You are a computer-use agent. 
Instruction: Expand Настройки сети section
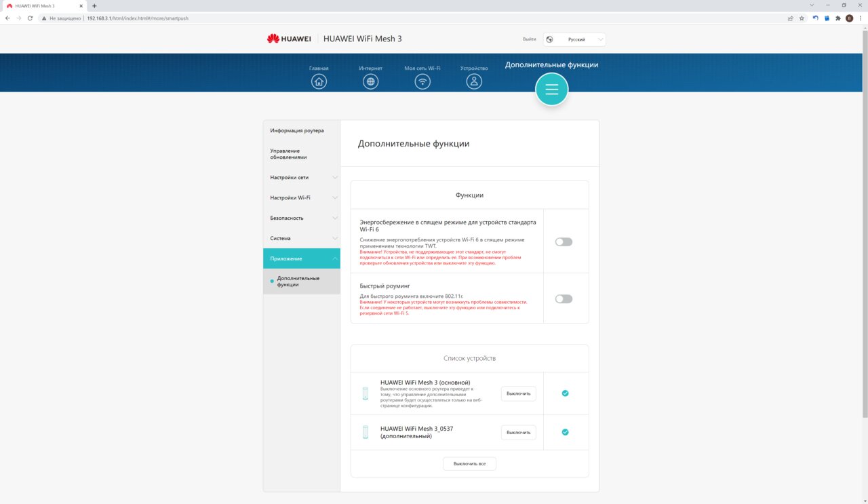pos(301,178)
